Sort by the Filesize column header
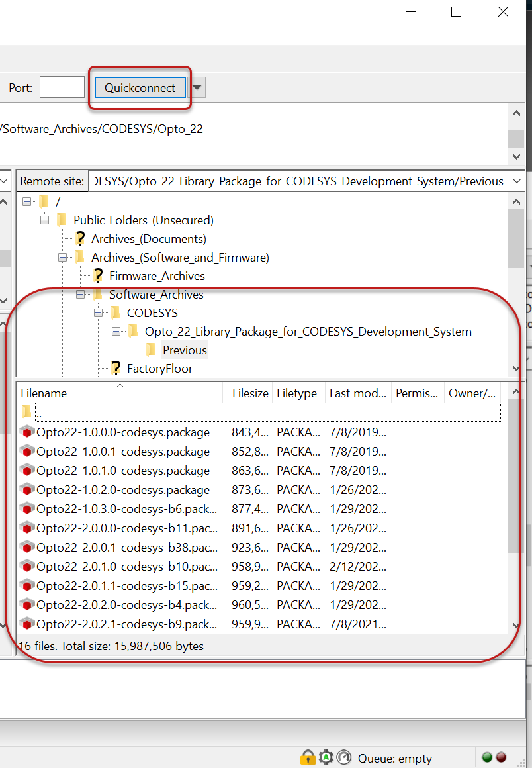This screenshot has width=532, height=768. pos(250,393)
